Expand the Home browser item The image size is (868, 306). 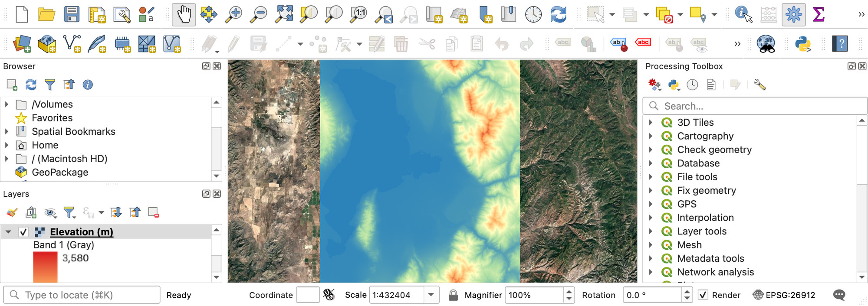[x=7, y=145]
